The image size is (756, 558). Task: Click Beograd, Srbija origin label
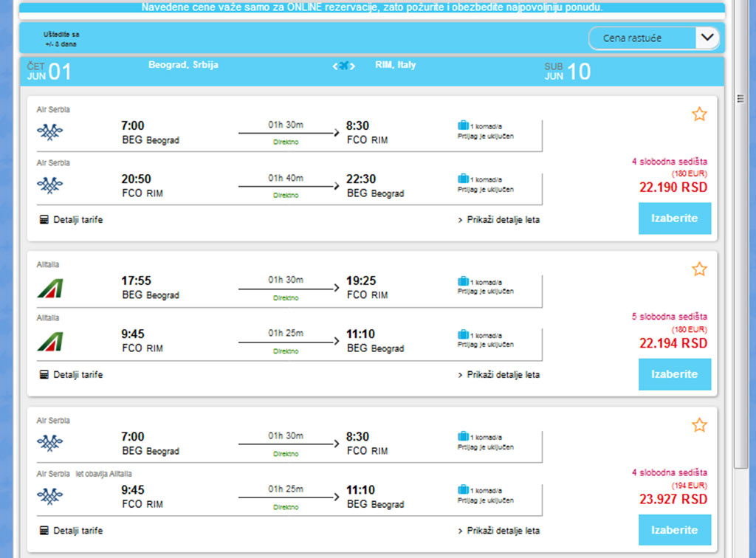[x=183, y=64]
